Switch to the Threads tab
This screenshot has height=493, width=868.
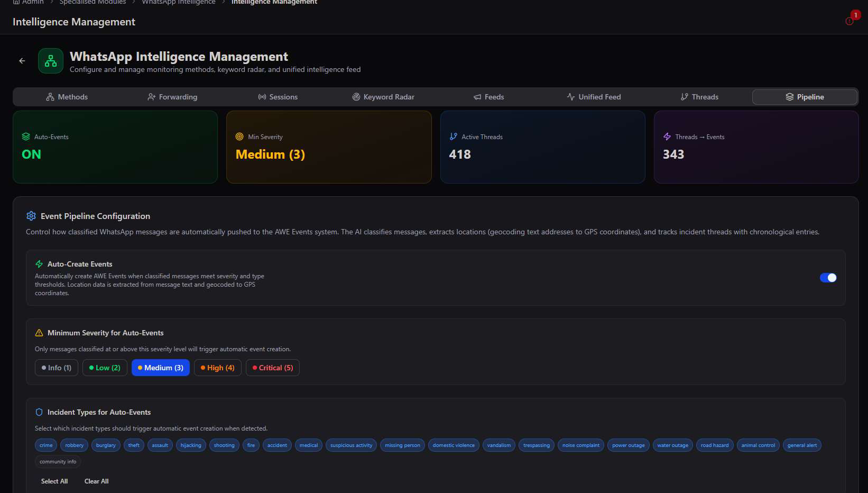pos(699,97)
